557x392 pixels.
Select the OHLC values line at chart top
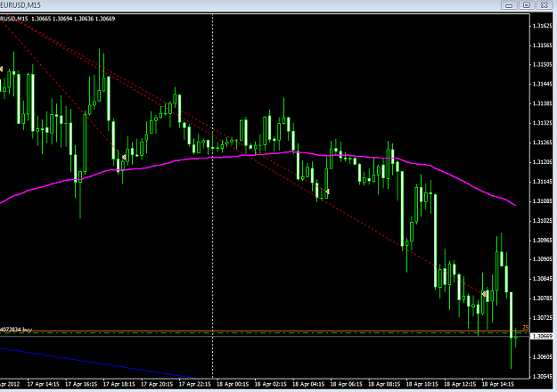73,19
